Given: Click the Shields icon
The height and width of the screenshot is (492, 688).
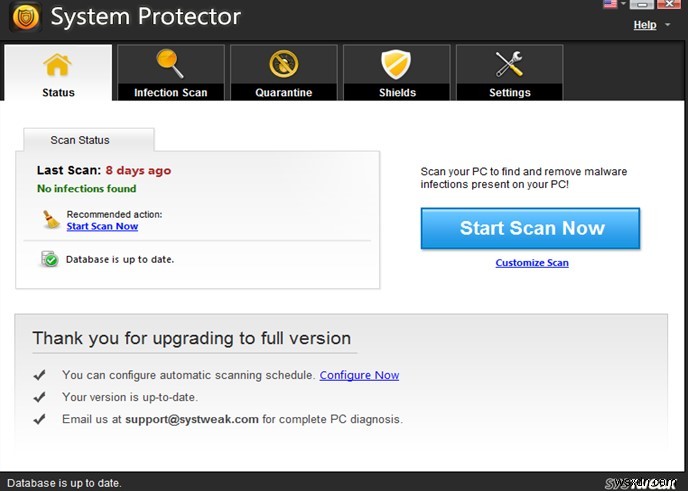Looking at the screenshot, I should [x=397, y=65].
